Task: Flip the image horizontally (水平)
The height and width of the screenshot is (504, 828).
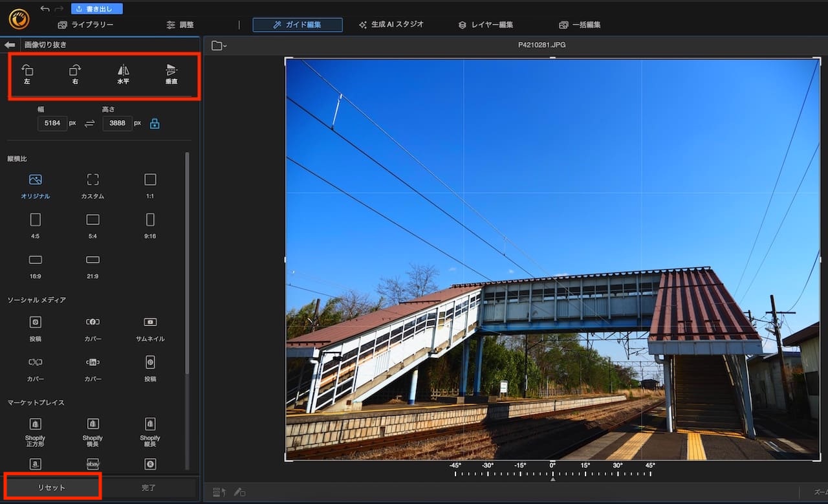Action: pos(123,74)
